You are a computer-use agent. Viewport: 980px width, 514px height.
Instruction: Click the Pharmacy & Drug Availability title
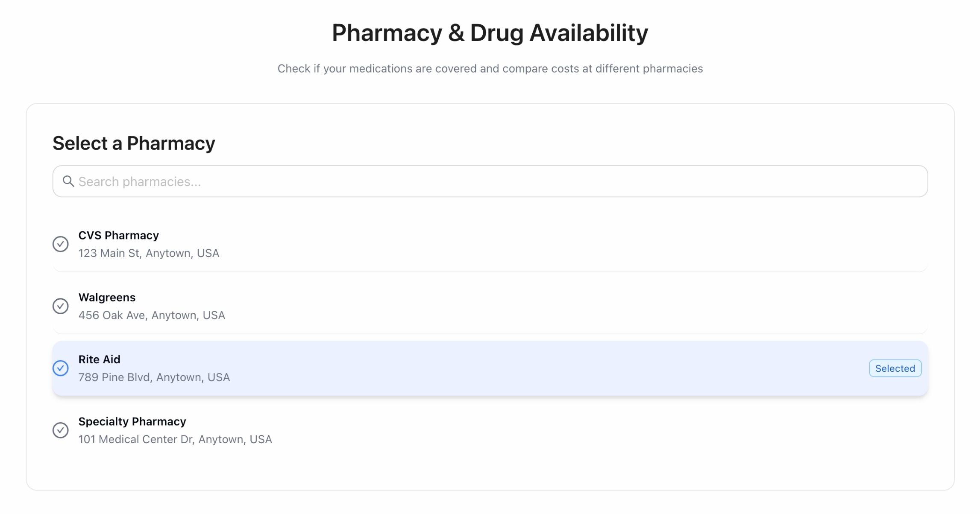tap(490, 33)
